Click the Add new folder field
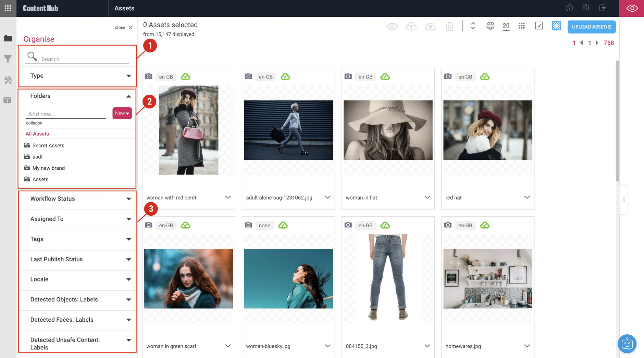 tap(65, 114)
